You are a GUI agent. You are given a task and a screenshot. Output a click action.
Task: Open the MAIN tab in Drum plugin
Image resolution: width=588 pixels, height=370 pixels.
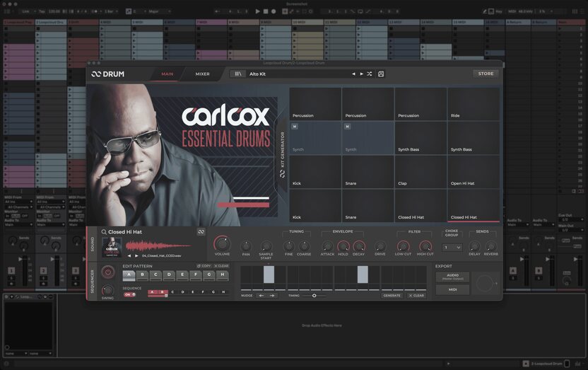[x=167, y=74]
